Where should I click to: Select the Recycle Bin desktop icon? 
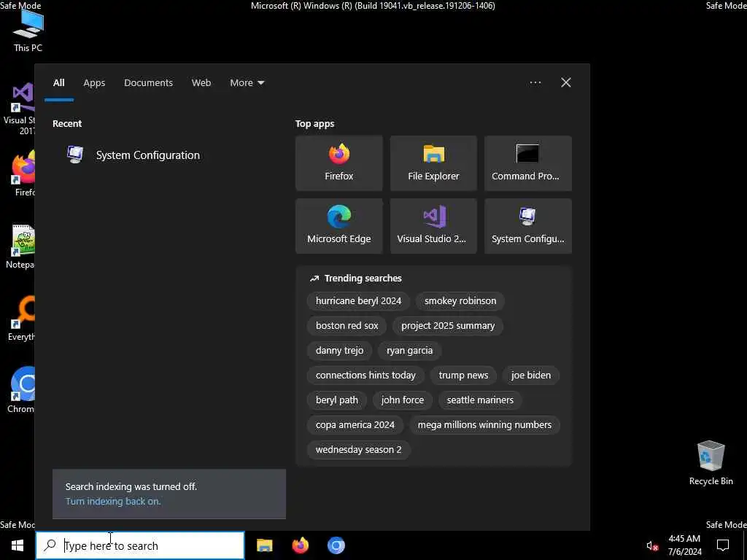(x=711, y=463)
